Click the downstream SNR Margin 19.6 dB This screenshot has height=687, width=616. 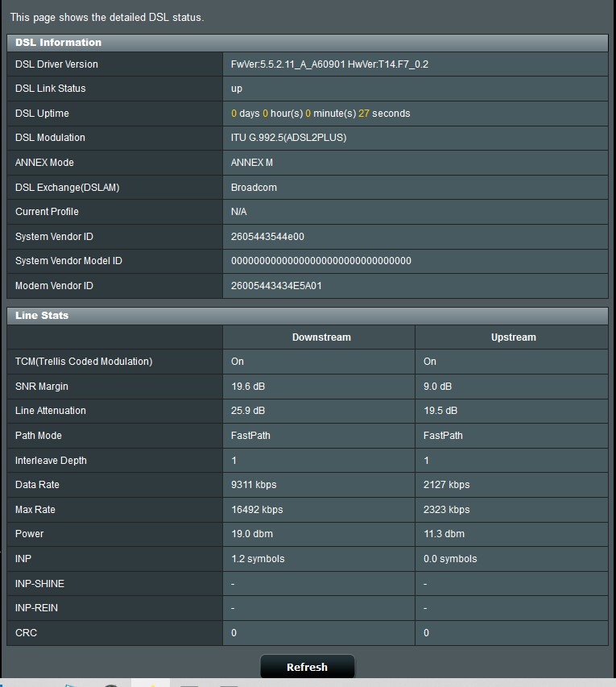point(248,387)
